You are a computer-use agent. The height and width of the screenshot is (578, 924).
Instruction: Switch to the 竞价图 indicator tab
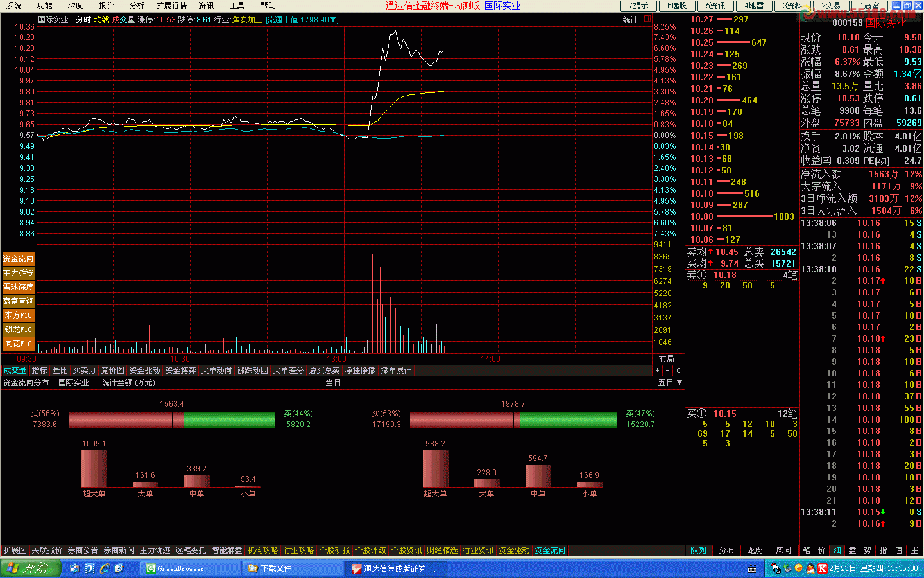112,371
